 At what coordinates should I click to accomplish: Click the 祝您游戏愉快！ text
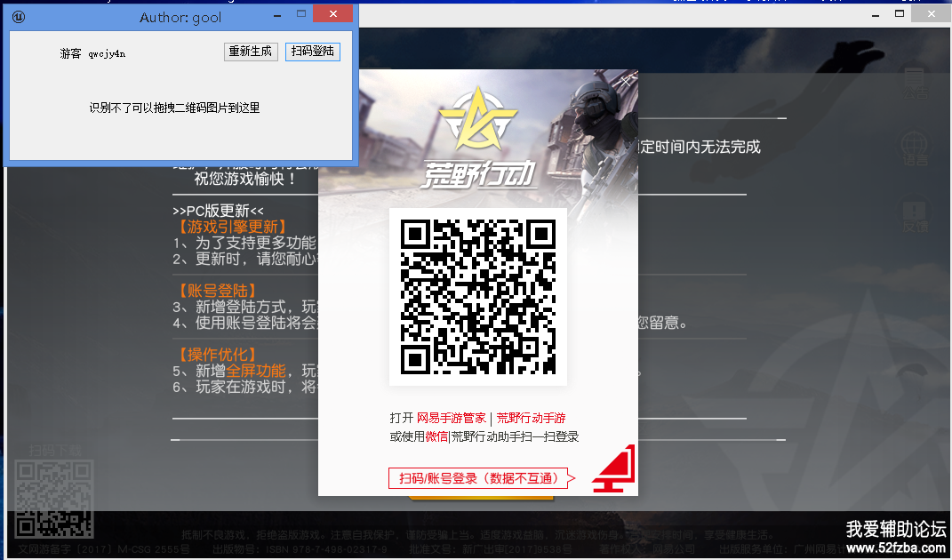(x=245, y=179)
